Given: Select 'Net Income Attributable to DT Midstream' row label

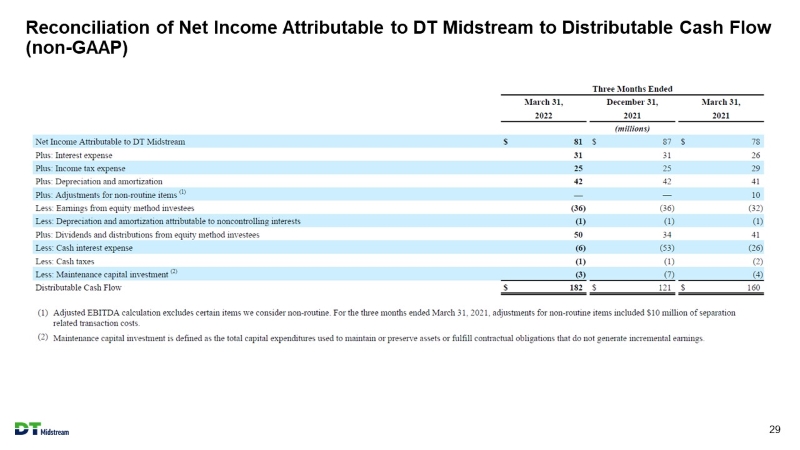Looking at the screenshot, I should coord(110,142).
